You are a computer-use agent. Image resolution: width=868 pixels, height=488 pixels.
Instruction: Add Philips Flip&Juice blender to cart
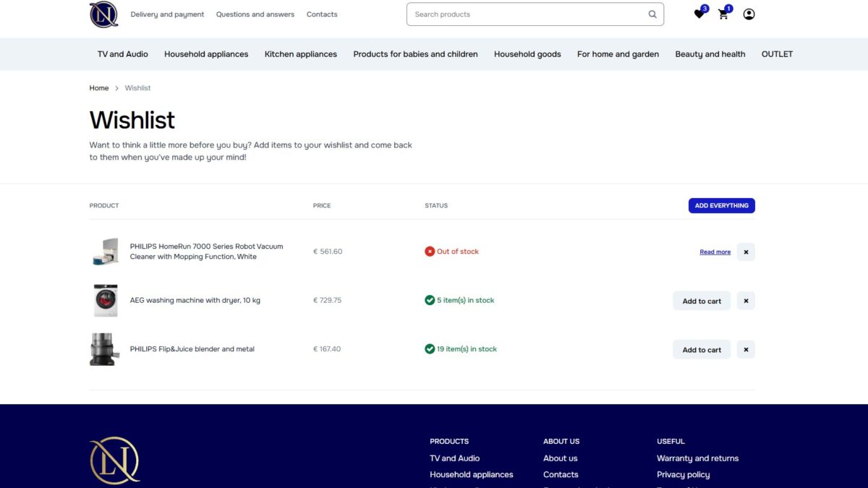(x=702, y=349)
